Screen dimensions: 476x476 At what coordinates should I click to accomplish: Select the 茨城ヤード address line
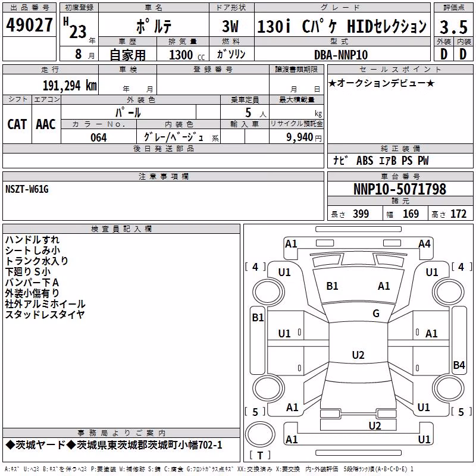pos(114,445)
